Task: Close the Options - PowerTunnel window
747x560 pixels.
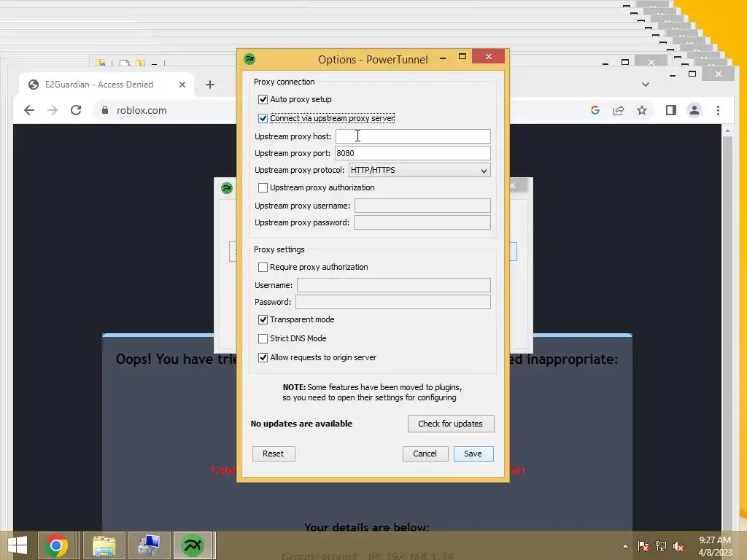Action: tap(488, 57)
